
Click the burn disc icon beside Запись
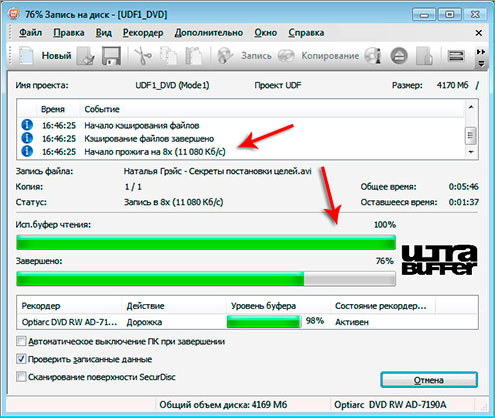click(x=225, y=56)
